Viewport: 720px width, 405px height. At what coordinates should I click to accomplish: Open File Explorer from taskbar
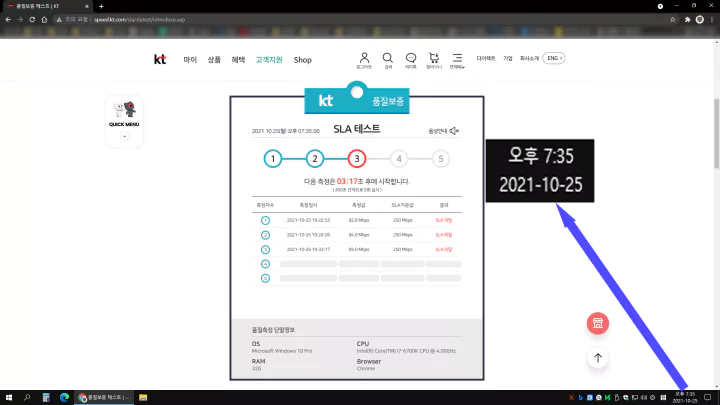click(143, 398)
